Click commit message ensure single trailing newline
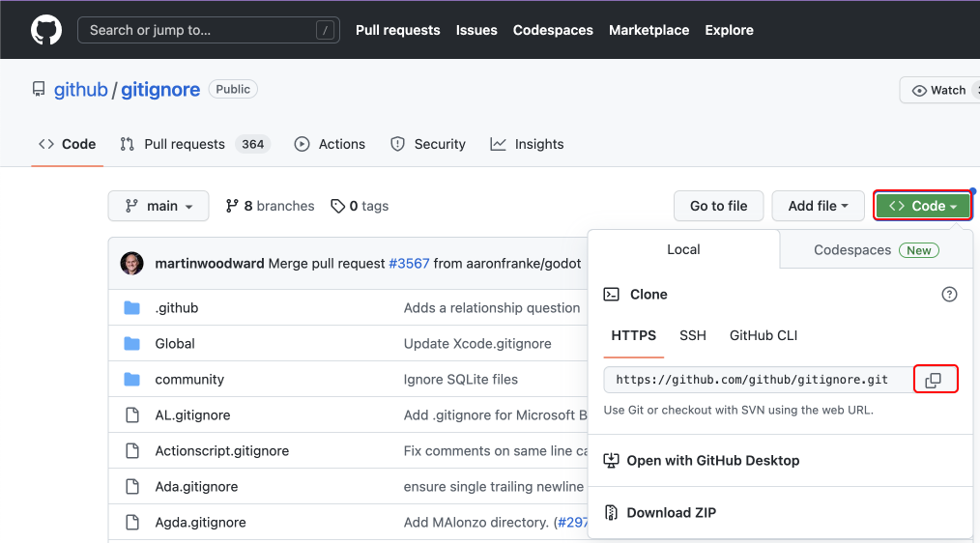The height and width of the screenshot is (543, 980). 494,486
